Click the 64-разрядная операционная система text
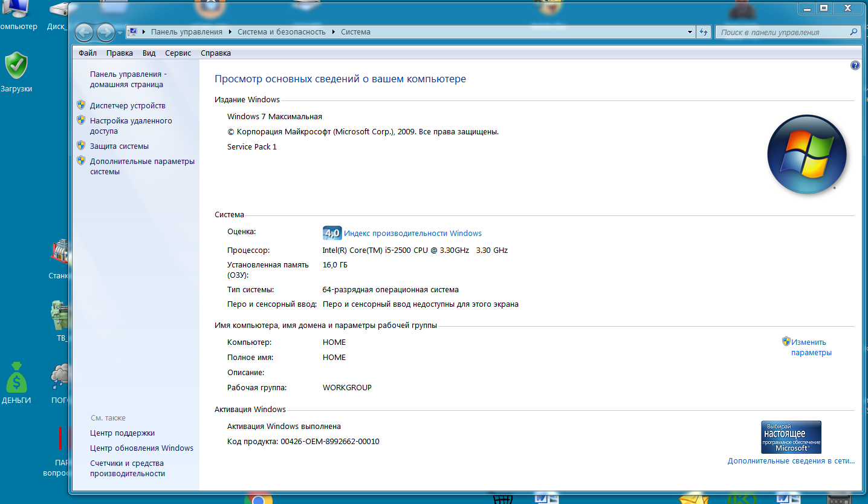This screenshot has height=504, width=868. pos(390,289)
